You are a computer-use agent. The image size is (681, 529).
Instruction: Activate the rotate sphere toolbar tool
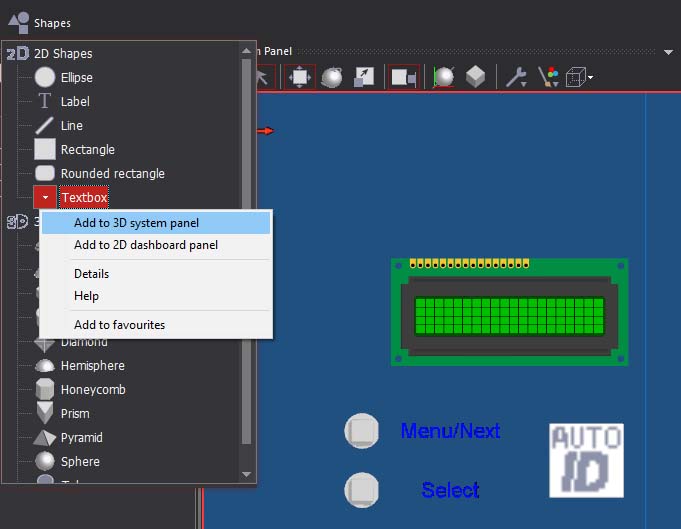pyautogui.click(x=332, y=77)
